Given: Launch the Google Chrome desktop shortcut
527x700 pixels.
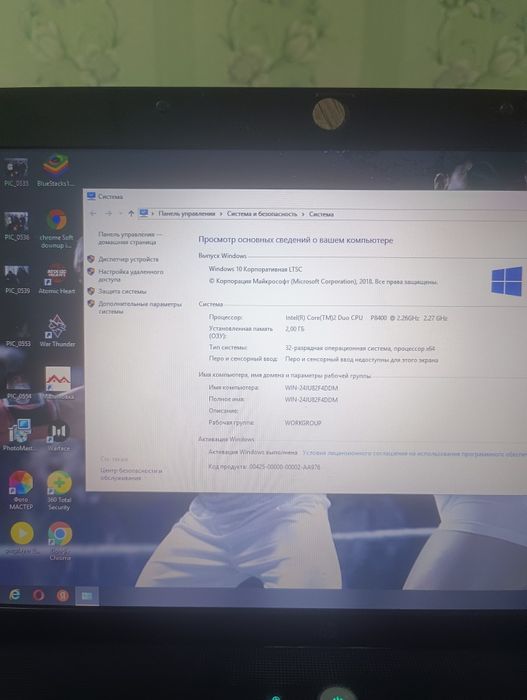Looking at the screenshot, I should click(x=60, y=541).
